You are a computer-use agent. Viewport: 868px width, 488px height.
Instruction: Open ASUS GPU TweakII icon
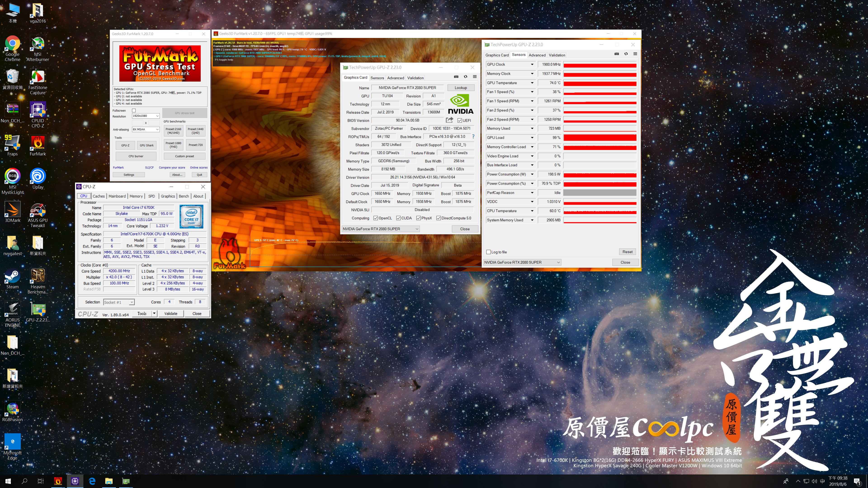pyautogui.click(x=38, y=215)
